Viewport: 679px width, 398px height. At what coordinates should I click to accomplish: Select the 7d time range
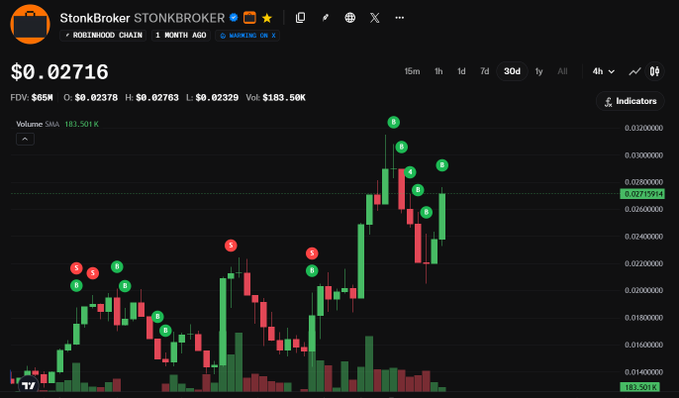[485, 71]
